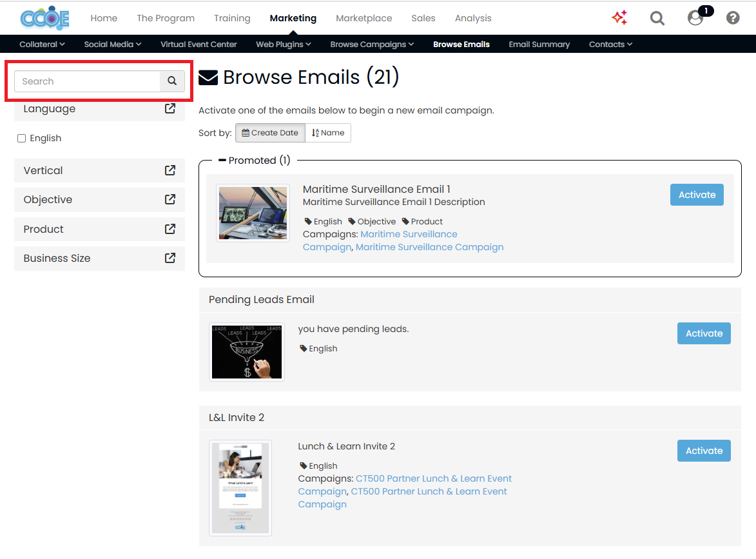Open second CT500 Partner Lunch & Learn link
The image size is (756, 559).
pos(429,491)
